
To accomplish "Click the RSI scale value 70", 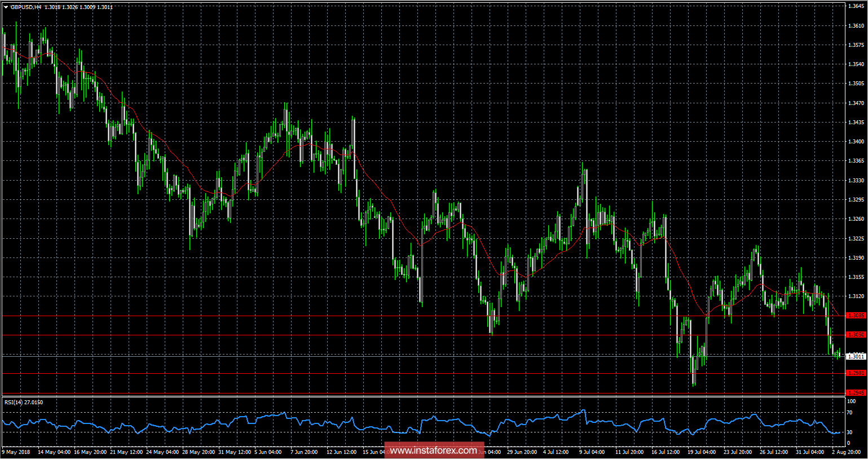I will [850, 413].
